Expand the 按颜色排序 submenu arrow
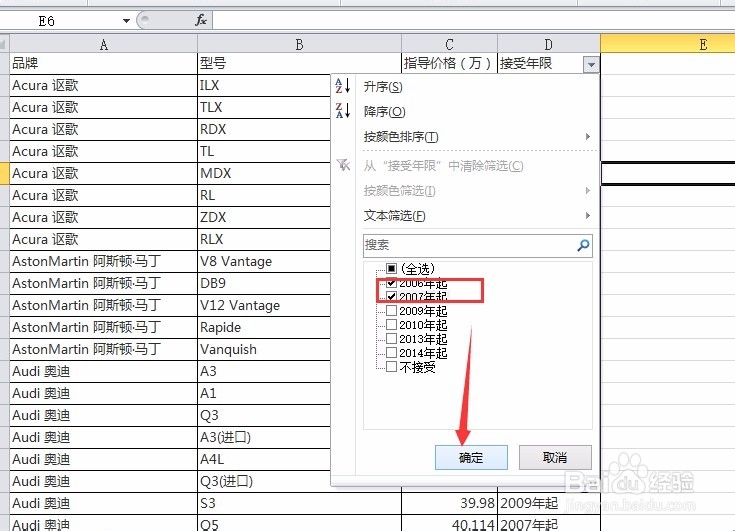The width and height of the screenshot is (735, 531). pyautogui.click(x=588, y=136)
